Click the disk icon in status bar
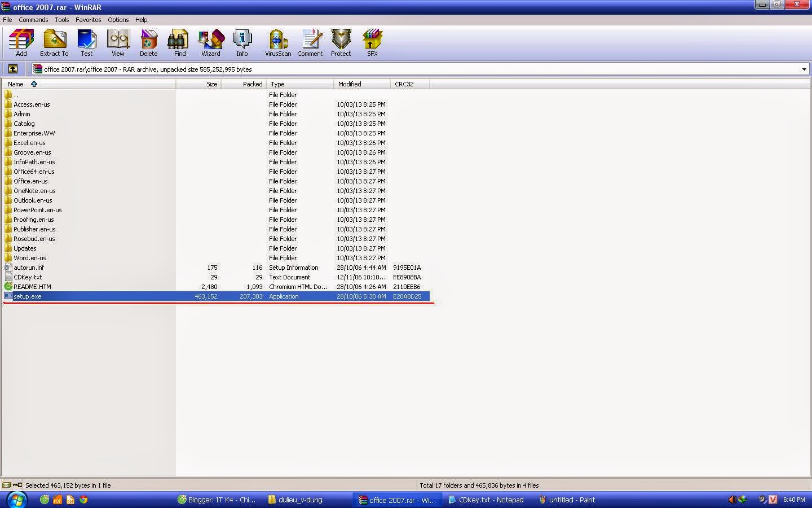The image size is (812, 508). pos(6,485)
